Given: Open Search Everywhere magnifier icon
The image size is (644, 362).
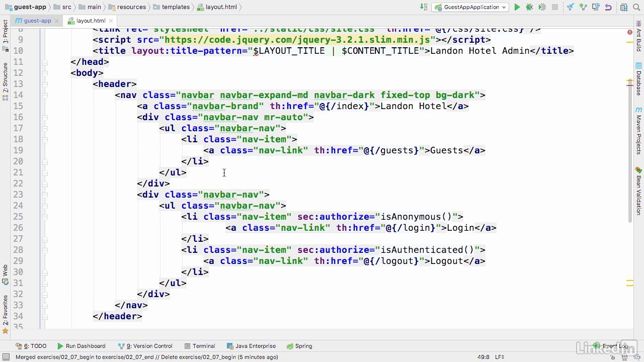Looking at the screenshot, I should tap(637, 7).
